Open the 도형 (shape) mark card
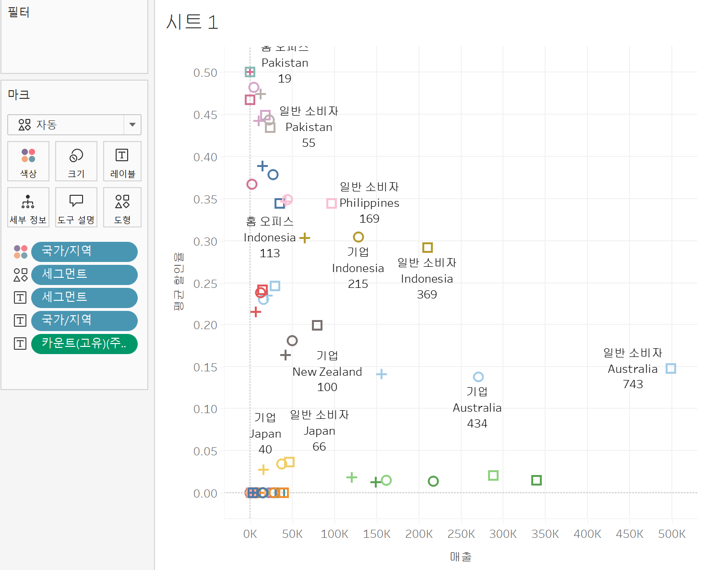The width and height of the screenshot is (728, 570). (122, 207)
